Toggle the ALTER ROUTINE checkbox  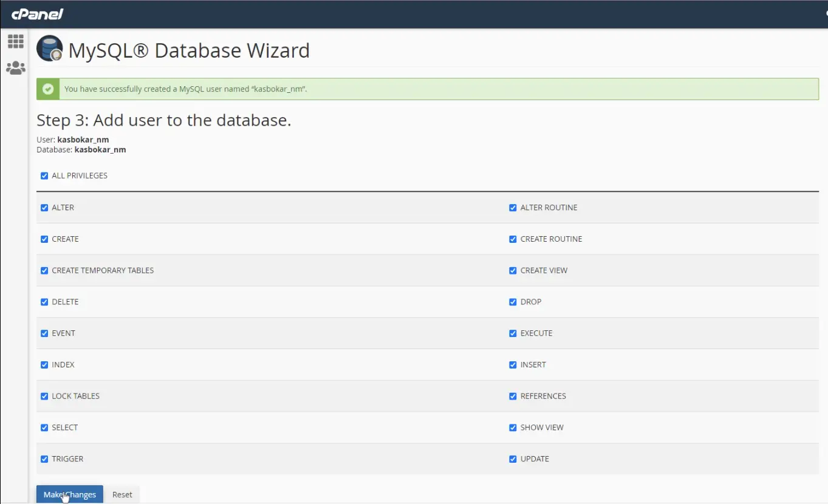[513, 207]
